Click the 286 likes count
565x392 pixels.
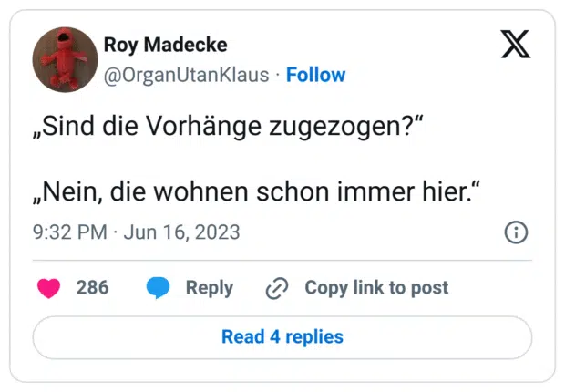(92, 288)
